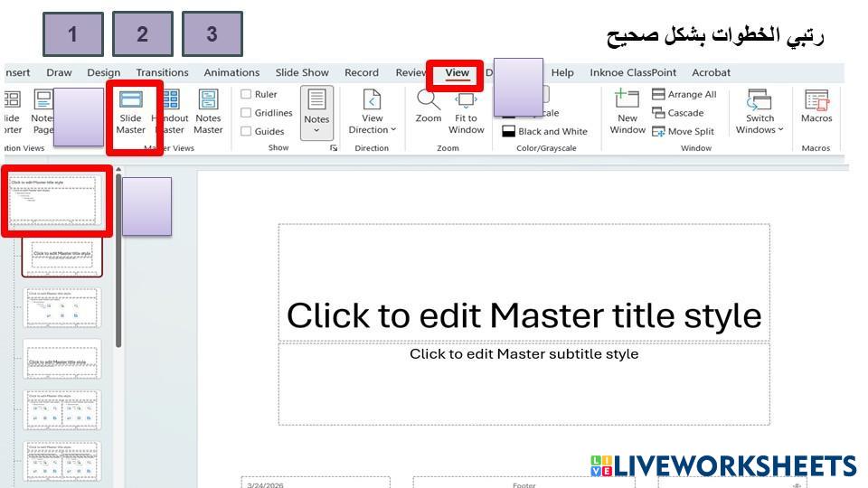Viewport: 868px width, 488px height.
Task: Click the Notes Master icon
Action: [x=208, y=111]
